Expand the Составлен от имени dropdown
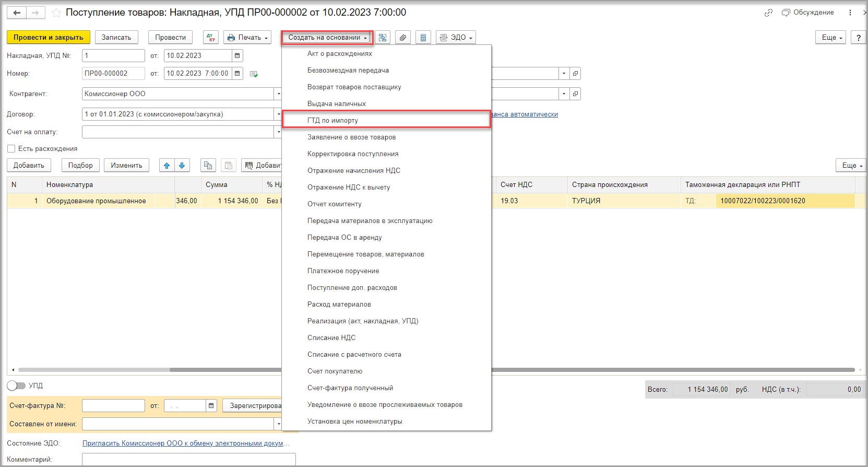The width and height of the screenshot is (868, 467). pyautogui.click(x=278, y=424)
